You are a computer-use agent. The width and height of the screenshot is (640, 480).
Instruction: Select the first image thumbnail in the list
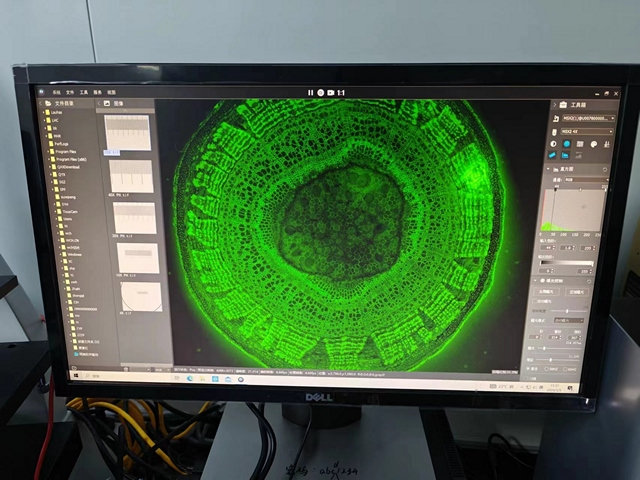(127, 133)
